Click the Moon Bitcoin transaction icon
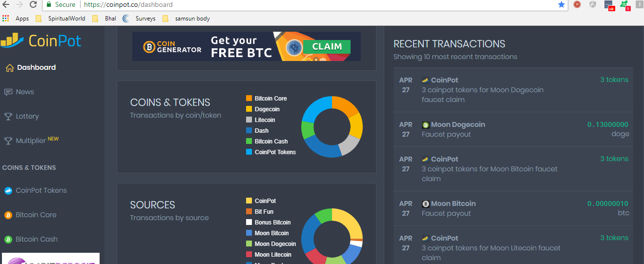 pyautogui.click(x=425, y=204)
